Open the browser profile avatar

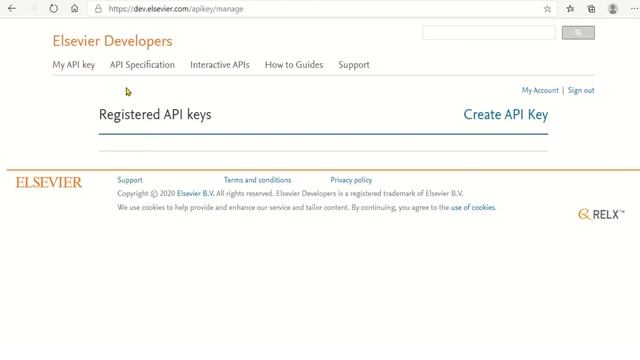613,9
